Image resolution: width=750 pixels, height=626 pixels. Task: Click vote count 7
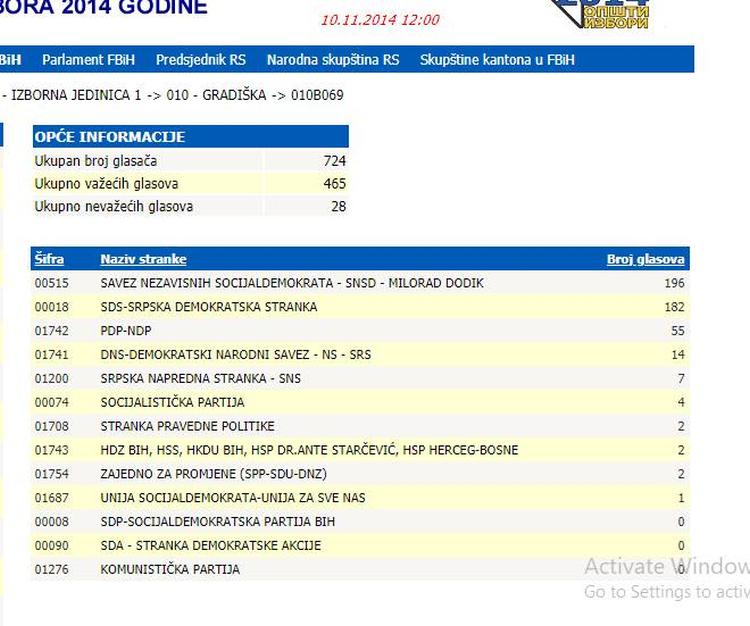(681, 379)
